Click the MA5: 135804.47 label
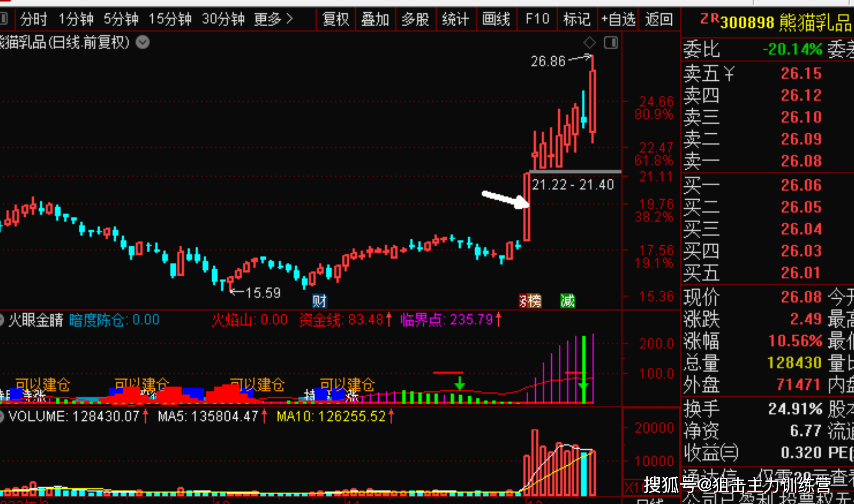854x504 pixels. tap(212, 416)
